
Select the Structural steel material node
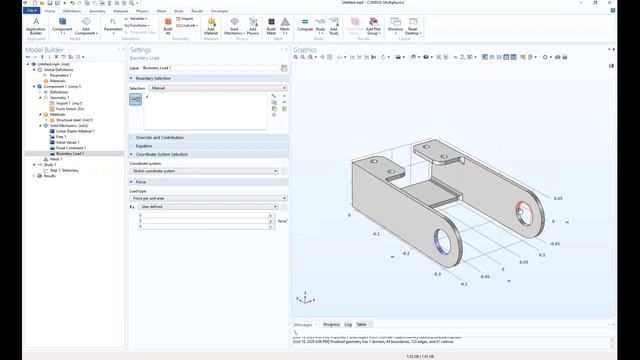(x=74, y=120)
